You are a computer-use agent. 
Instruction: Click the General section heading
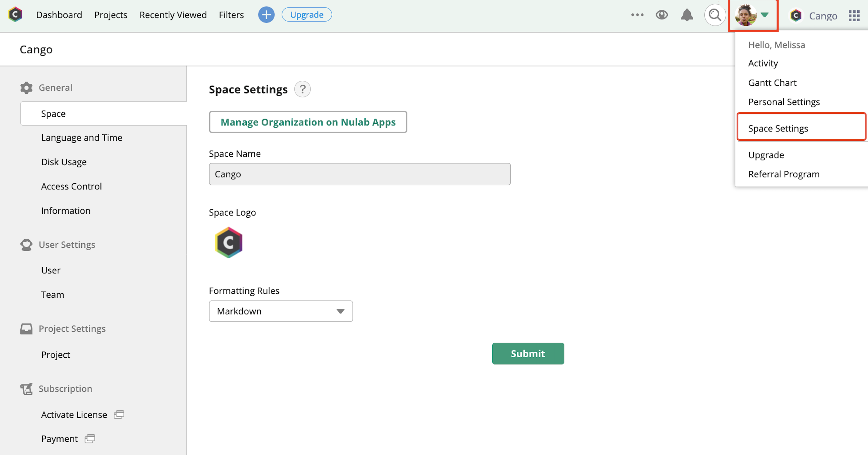(55, 87)
